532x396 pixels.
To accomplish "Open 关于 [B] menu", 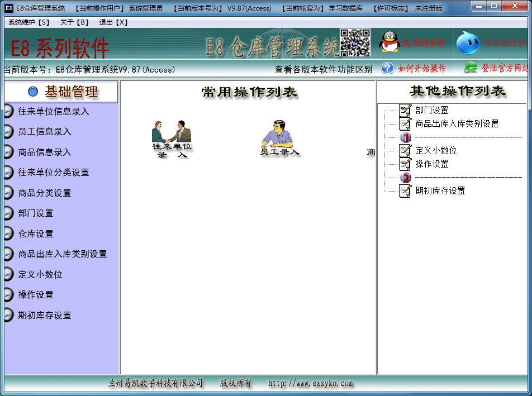I will [x=74, y=22].
